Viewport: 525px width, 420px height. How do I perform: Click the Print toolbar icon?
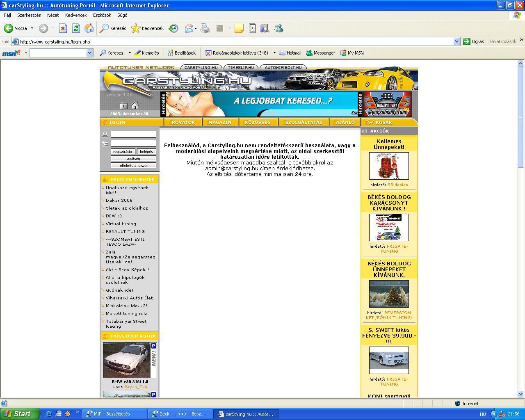[205, 28]
